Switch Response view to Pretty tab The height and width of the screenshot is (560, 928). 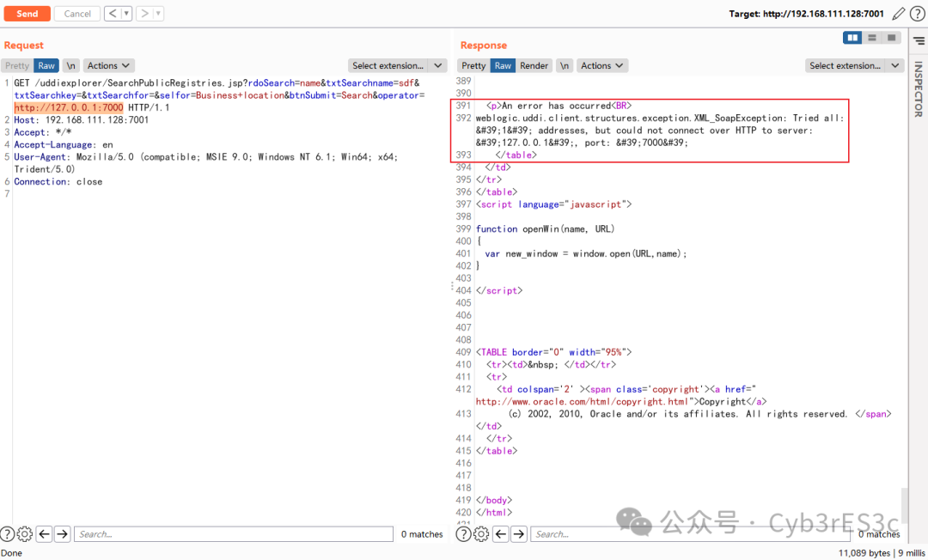click(473, 65)
